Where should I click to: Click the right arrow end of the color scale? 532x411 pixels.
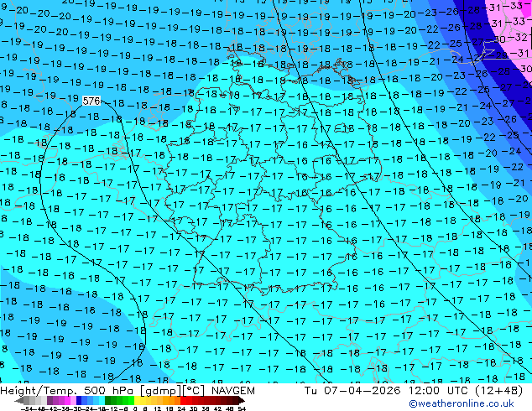click(x=242, y=400)
